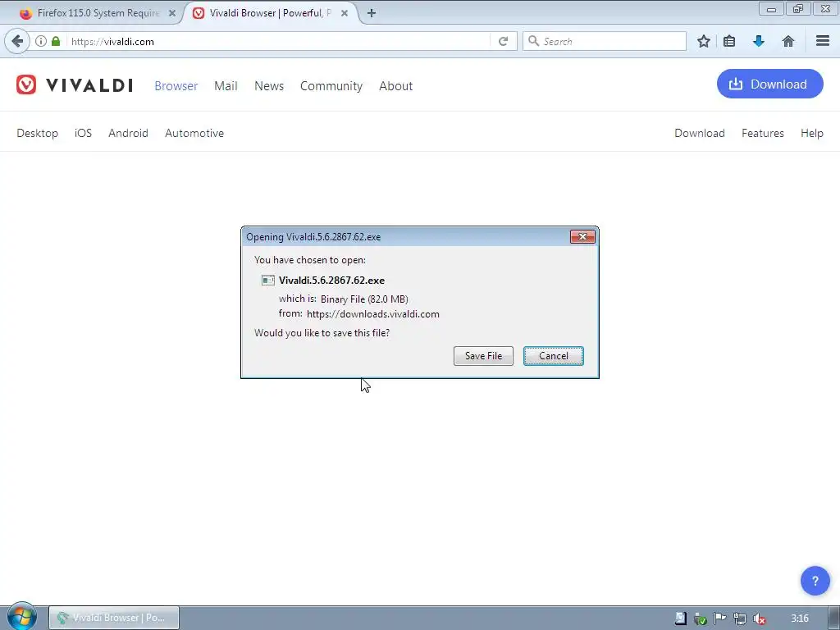Screen dimensions: 840x630
Task: Click Cancel in the download dialog
Action: pos(554,356)
